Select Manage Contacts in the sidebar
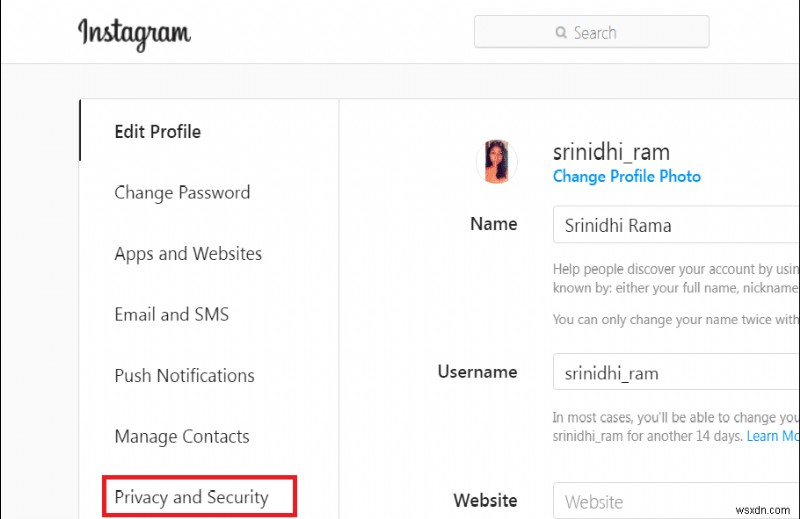800x519 pixels. 182,437
